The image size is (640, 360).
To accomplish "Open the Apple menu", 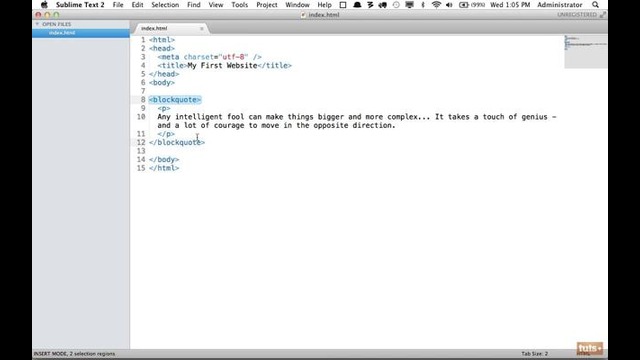I will point(44,5).
